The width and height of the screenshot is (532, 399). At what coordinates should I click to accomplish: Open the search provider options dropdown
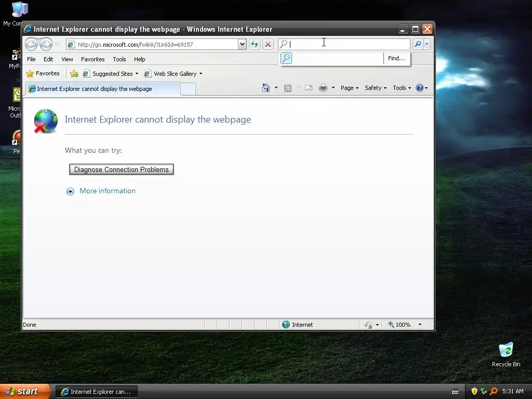[427, 44]
